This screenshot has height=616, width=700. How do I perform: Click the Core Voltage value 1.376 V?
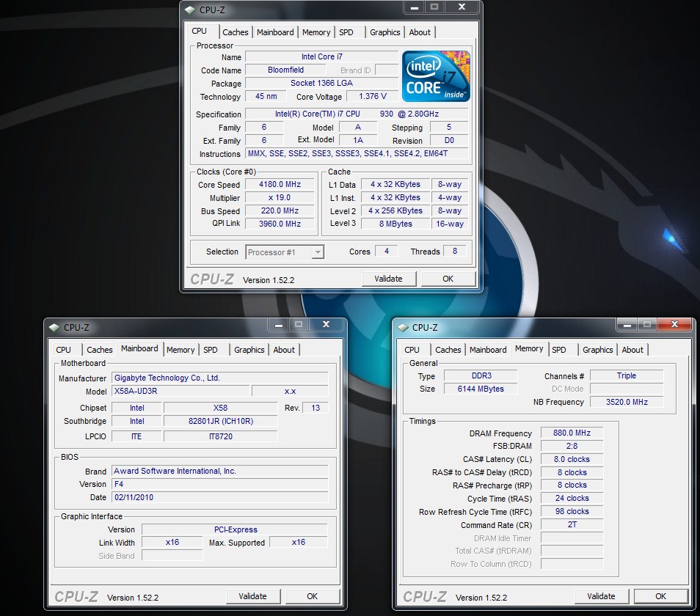tap(373, 96)
